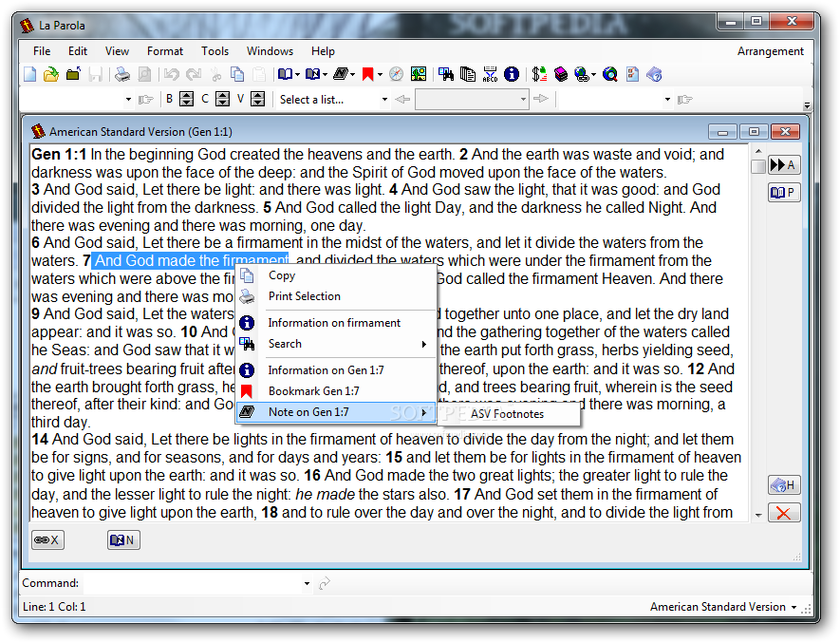840x643 pixels.
Task: Click in the Command input field
Action: coord(193,583)
